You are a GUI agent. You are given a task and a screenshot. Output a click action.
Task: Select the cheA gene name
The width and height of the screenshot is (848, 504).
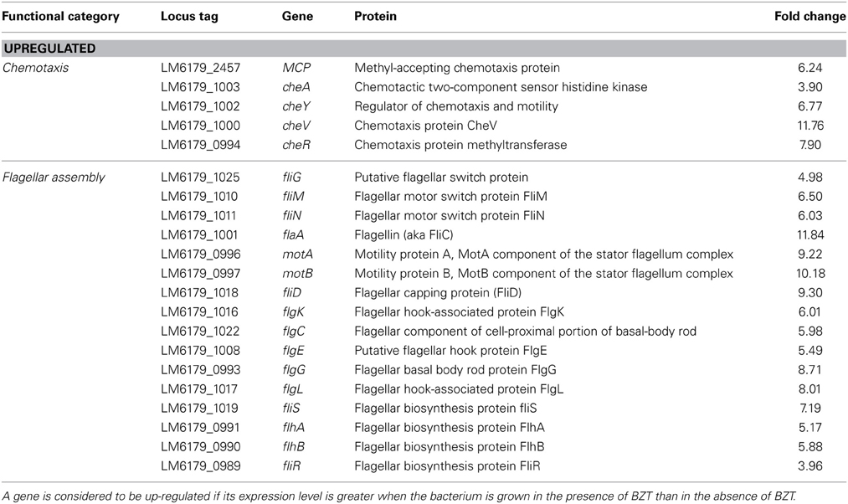[296, 87]
